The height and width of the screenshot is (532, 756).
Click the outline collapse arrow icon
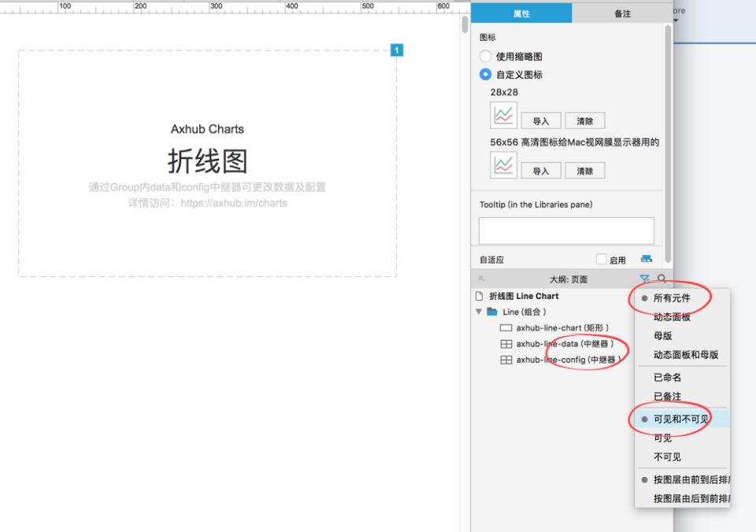tap(481, 279)
